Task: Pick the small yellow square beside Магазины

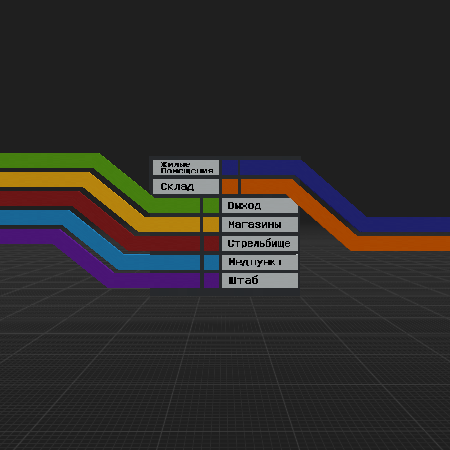Action: pyautogui.click(x=211, y=224)
